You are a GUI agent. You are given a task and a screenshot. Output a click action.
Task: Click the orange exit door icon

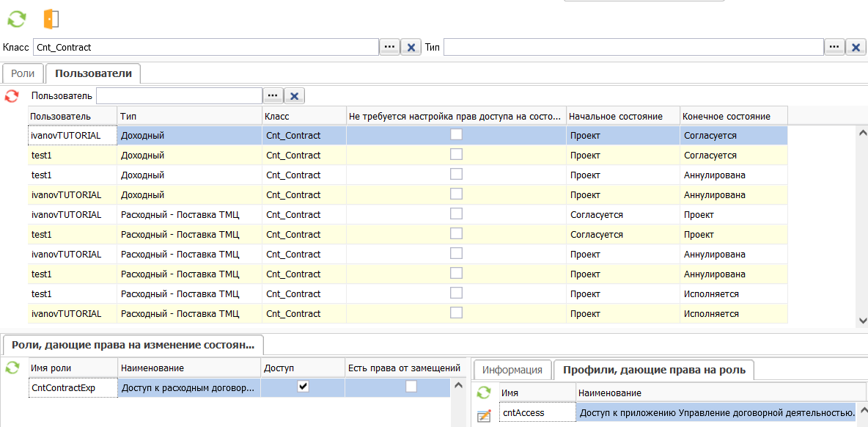(51, 19)
